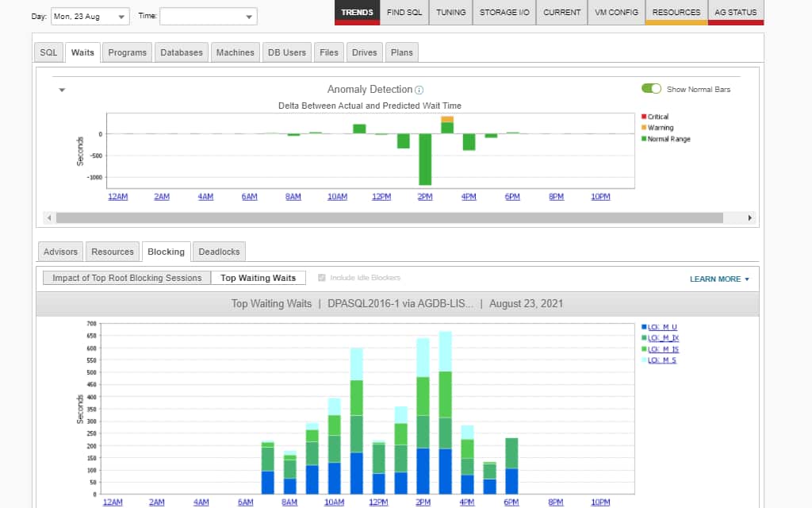Collapse the Anomaly Detection chart panel

(62, 90)
